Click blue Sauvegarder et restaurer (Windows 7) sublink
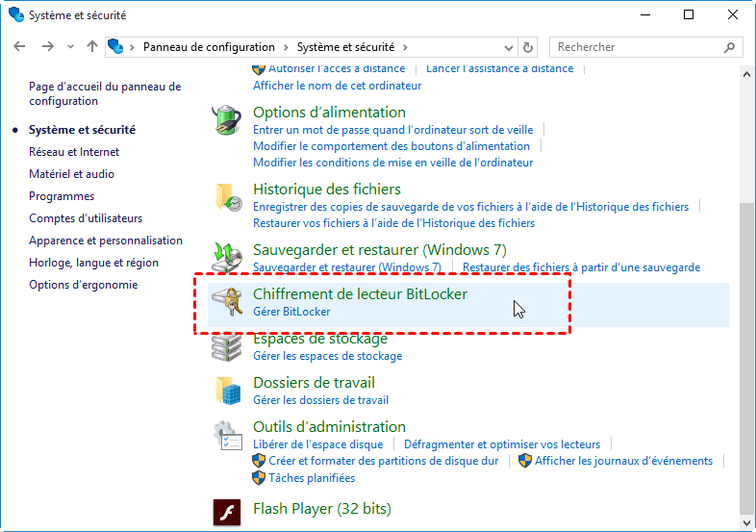The width and height of the screenshot is (756, 532). (347, 267)
